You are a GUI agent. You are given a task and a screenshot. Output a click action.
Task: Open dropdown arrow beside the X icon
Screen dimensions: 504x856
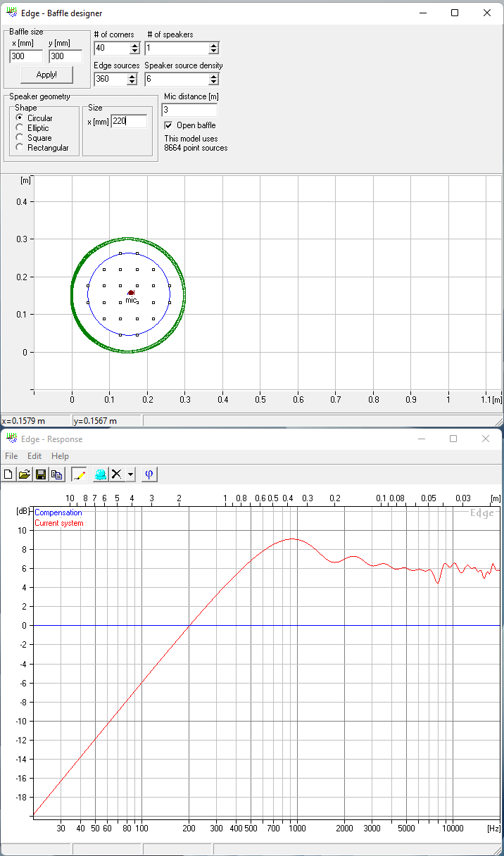click(x=131, y=474)
